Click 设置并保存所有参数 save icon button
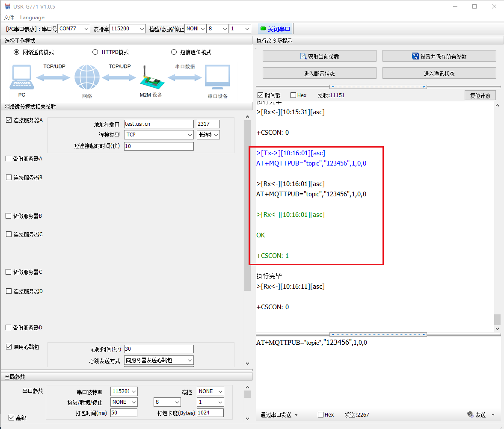The width and height of the screenshot is (504, 429). [439, 56]
